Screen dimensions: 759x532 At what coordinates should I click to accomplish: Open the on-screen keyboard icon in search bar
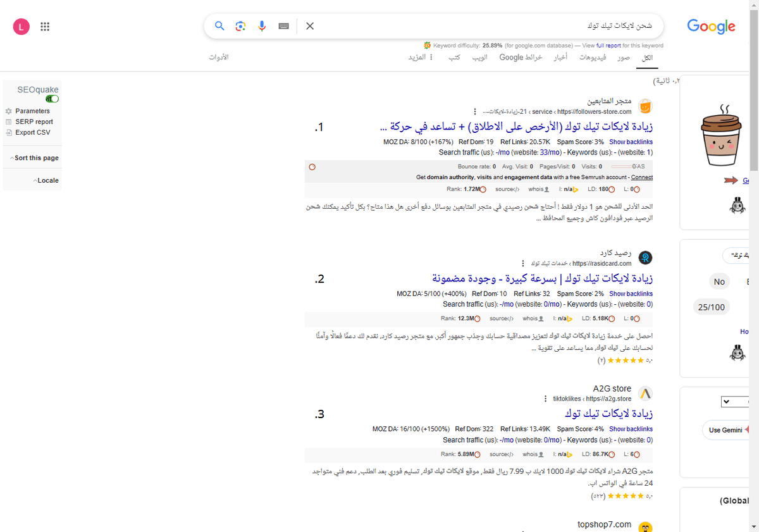[283, 26]
